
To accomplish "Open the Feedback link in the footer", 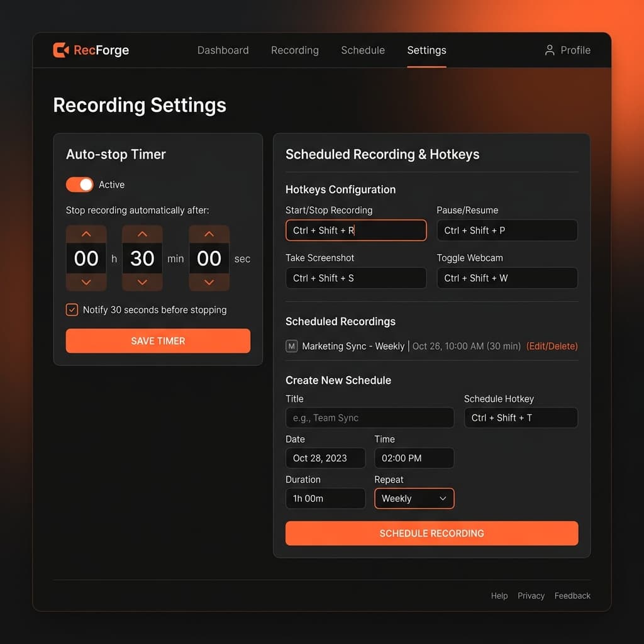I will point(572,596).
